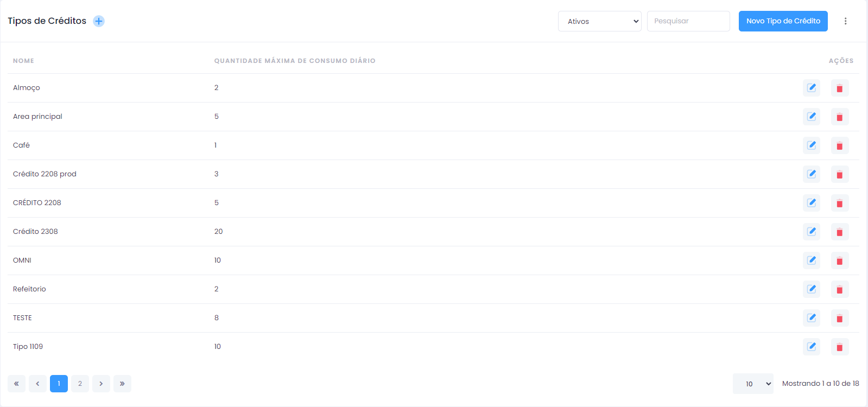Edit the Refeitorio entry
The height and width of the screenshot is (407, 868).
point(812,289)
